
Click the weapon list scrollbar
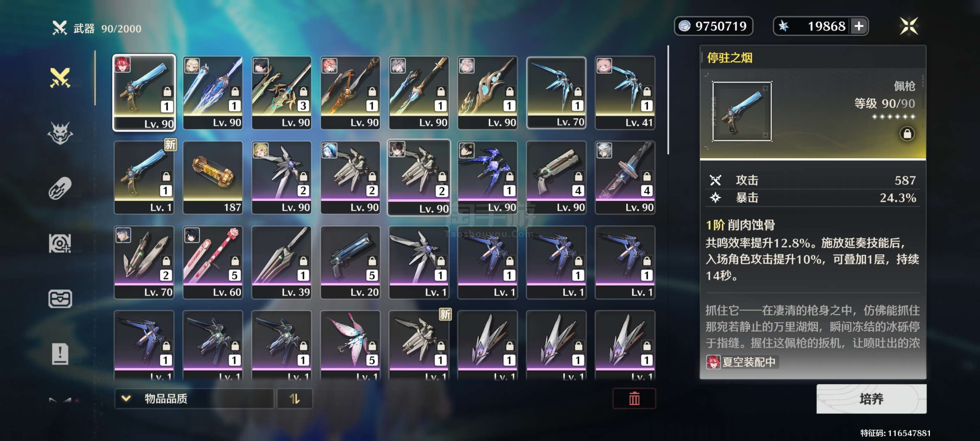(668, 100)
